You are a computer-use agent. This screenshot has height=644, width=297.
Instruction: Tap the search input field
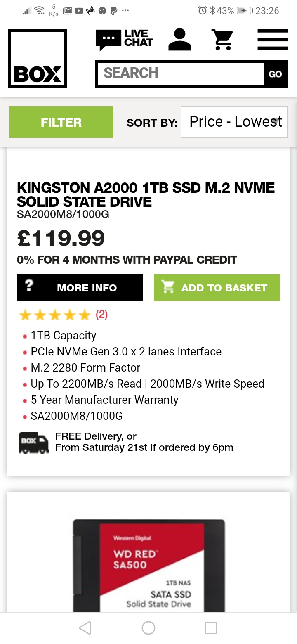coord(180,73)
